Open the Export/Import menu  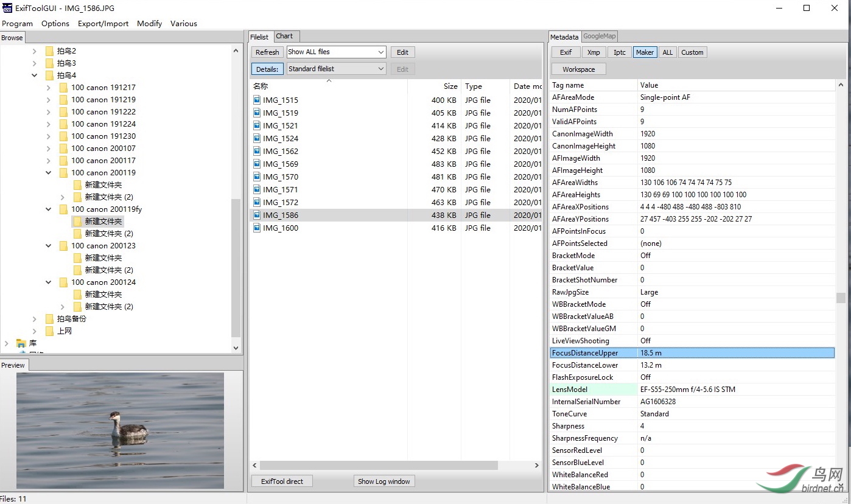(x=103, y=24)
